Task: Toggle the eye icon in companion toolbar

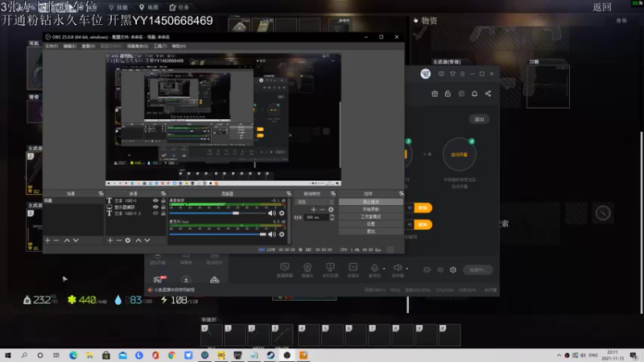Action: pyautogui.click(x=440, y=269)
